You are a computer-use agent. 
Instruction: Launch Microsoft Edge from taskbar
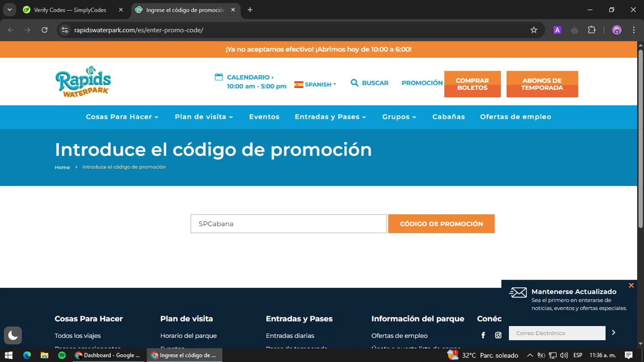coord(27,355)
